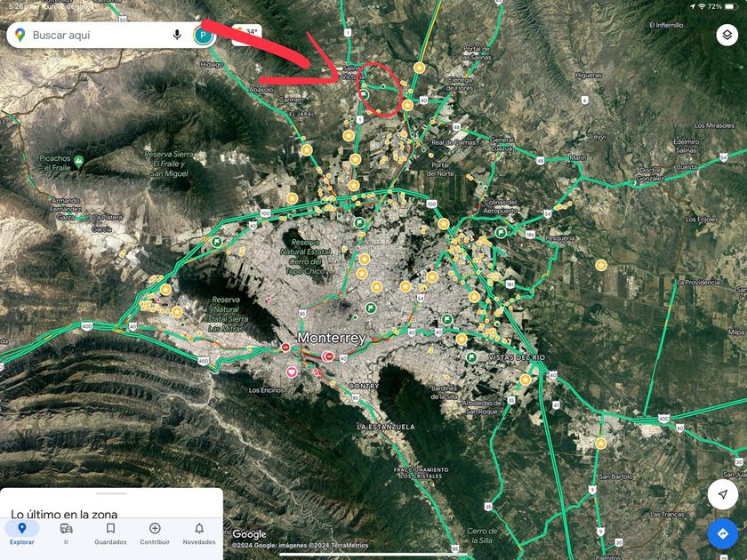
Task: Expand the "Lo último en la zona" sheet handle
Action: 111,493
